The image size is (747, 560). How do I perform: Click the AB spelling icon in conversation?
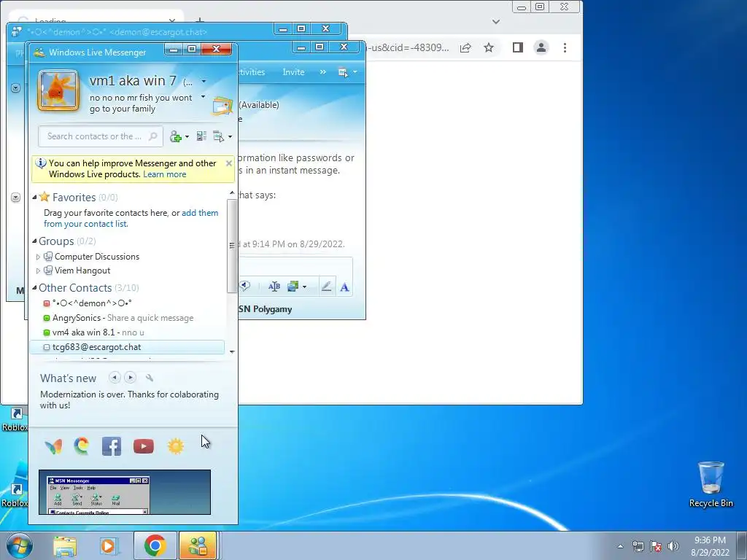(274, 286)
